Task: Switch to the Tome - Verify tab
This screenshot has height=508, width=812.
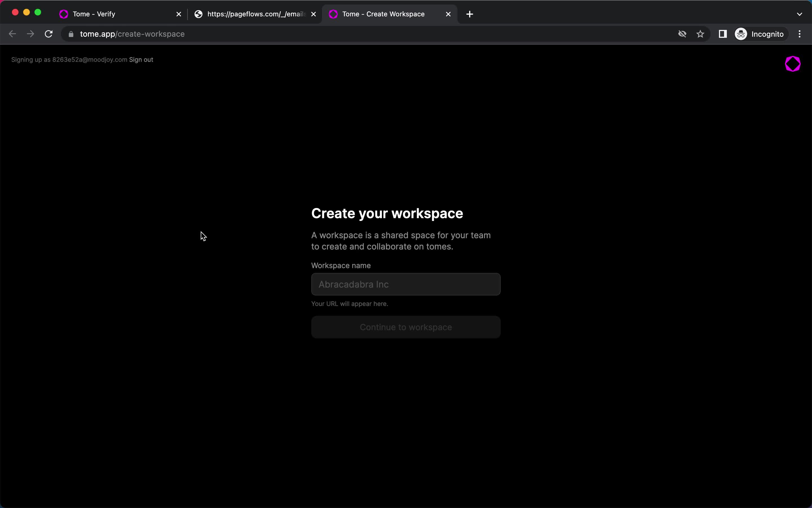Action: pyautogui.click(x=120, y=14)
